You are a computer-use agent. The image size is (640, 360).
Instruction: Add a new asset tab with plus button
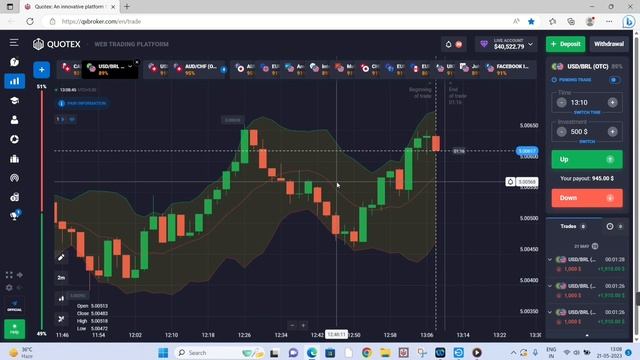[42, 70]
